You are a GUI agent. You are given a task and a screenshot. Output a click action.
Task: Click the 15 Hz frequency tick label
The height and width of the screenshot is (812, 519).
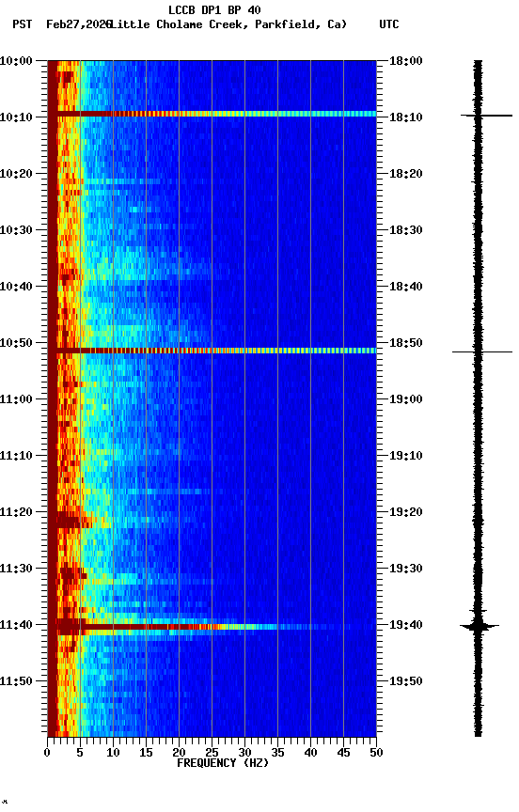(x=146, y=753)
